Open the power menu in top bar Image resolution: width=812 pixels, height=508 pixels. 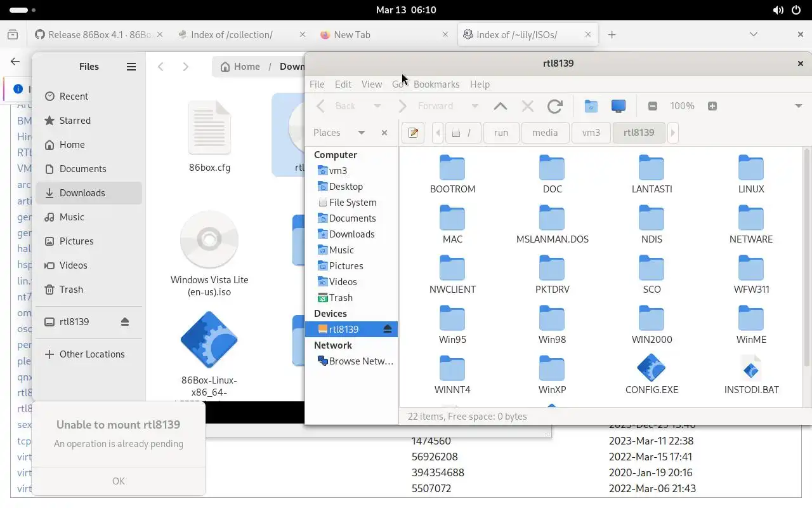pyautogui.click(x=797, y=10)
